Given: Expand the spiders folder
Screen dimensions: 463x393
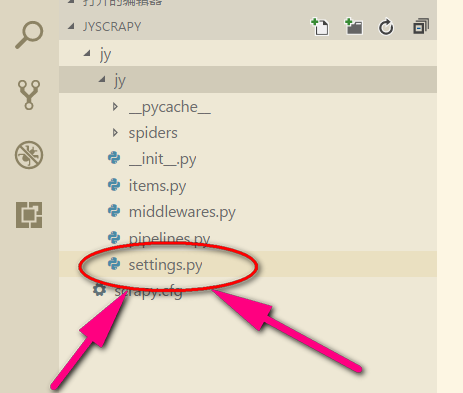Looking at the screenshot, I should click(x=115, y=133).
